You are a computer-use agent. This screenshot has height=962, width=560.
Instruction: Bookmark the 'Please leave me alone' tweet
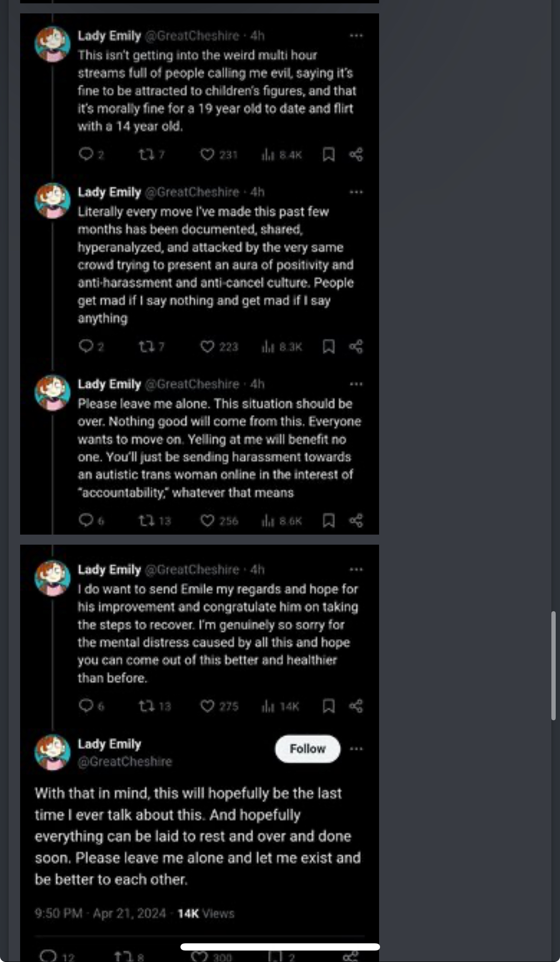point(328,521)
